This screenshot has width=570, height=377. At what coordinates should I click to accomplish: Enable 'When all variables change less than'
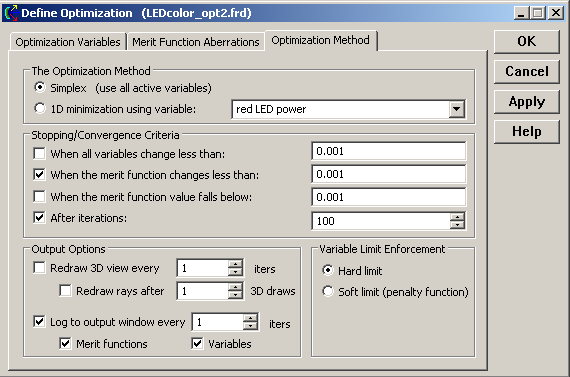coord(39,153)
